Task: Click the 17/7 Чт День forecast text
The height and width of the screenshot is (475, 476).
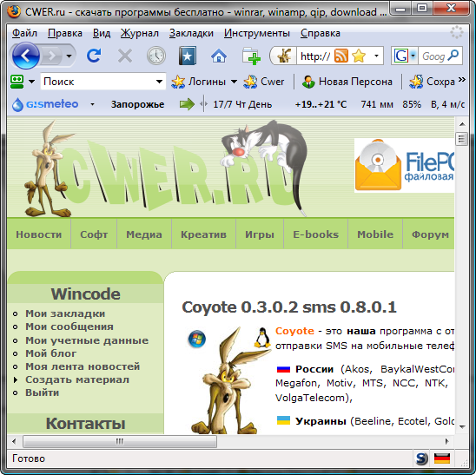Action: [242, 104]
